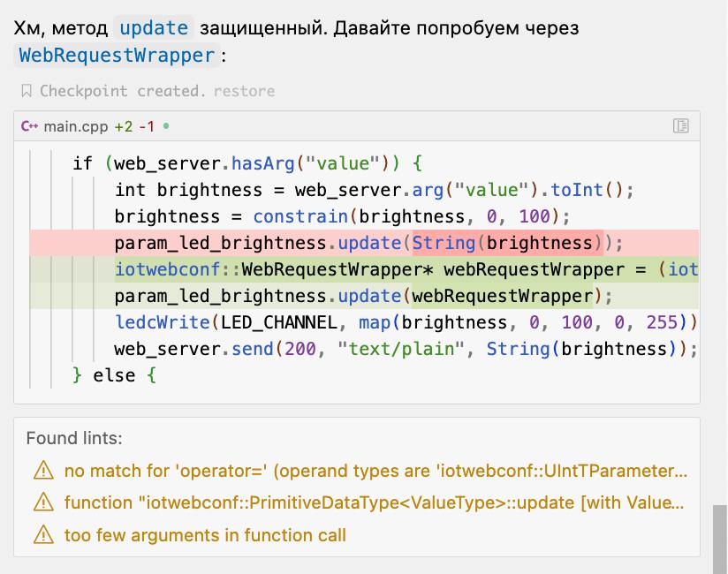Toggle the diff view icon in code header
This screenshot has height=574, width=728.
coord(680,126)
